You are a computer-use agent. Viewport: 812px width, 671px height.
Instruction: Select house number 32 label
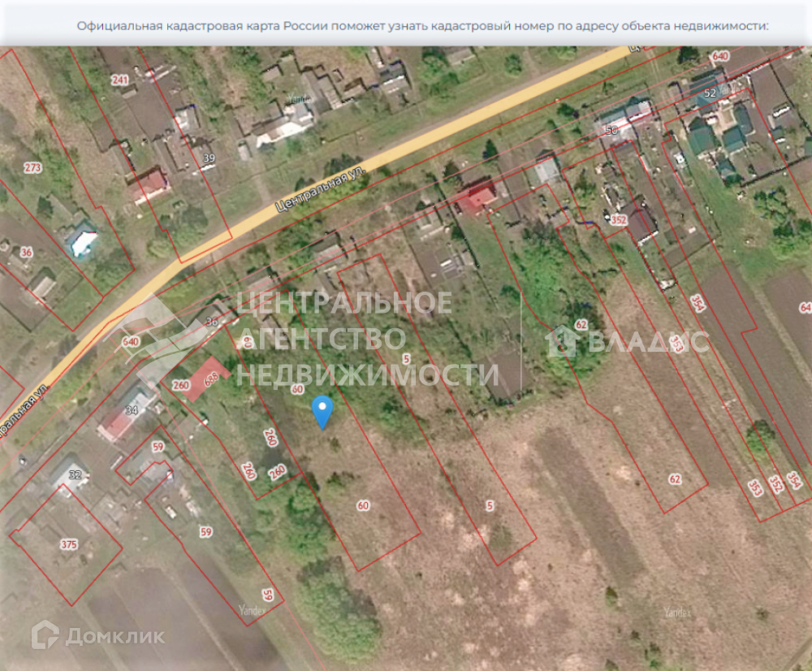75,474
